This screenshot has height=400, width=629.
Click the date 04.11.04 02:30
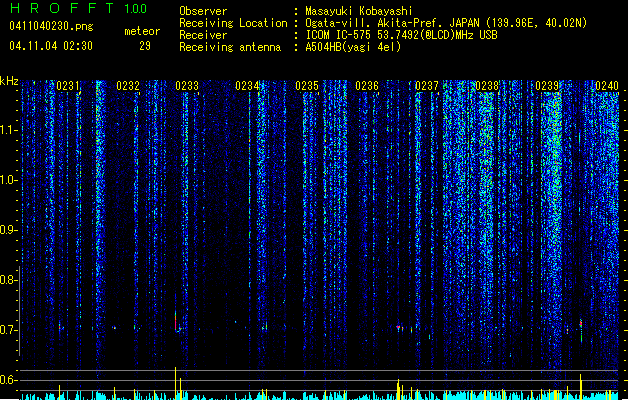pos(51,46)
